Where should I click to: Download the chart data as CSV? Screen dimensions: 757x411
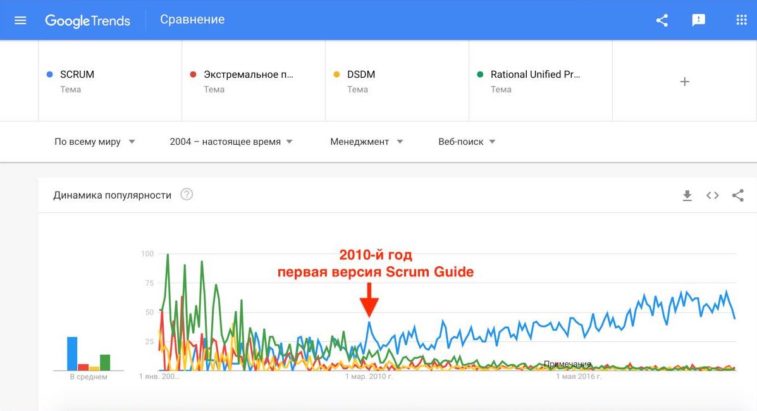click(687, 195)
